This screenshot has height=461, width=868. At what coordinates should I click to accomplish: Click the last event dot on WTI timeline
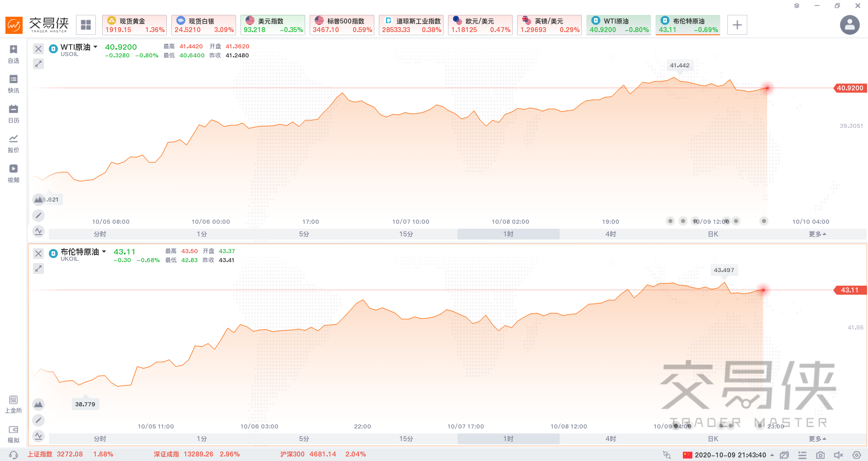[764, 221]
